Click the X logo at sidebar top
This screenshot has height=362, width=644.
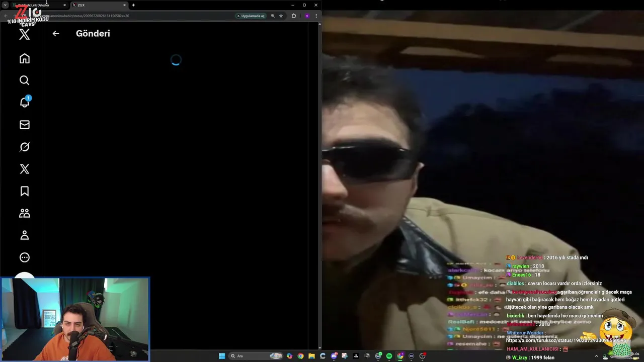(24, 35)
